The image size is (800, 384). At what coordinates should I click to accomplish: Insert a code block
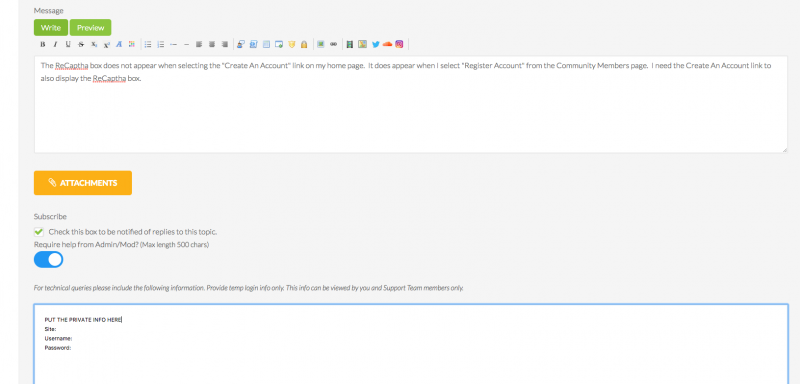pos(254,44)
